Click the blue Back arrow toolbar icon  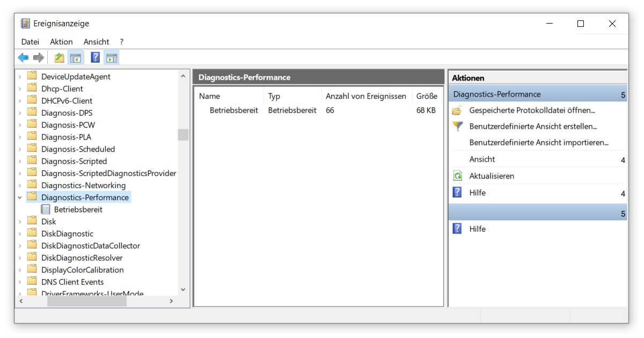pos(23,57)
